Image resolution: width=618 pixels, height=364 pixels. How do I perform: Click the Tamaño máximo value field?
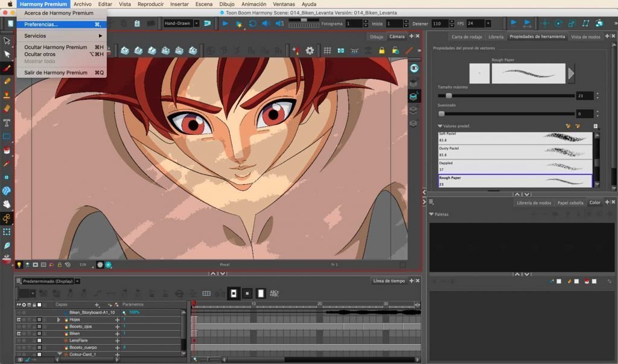coord(585,95)
